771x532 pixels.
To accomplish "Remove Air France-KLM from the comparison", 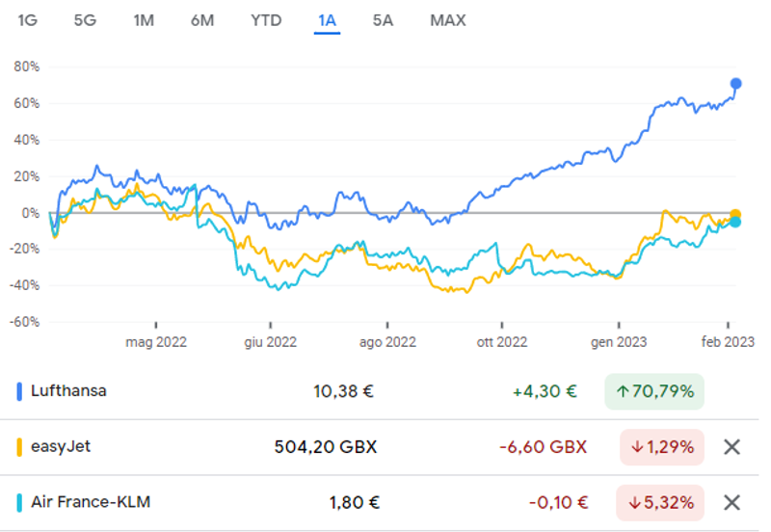I will click(731, 502).
